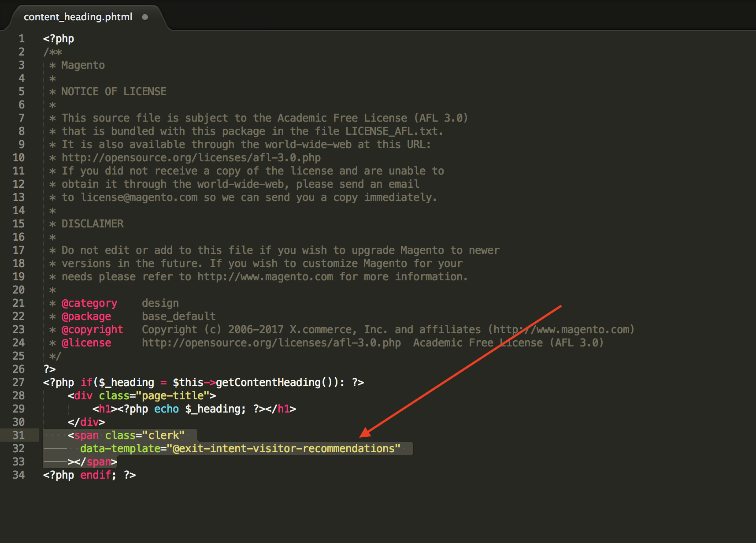Click line number 27 in the gutter
Image resolution: width=756 pixels, height=543 pixels.
click(x=19, y=383)
